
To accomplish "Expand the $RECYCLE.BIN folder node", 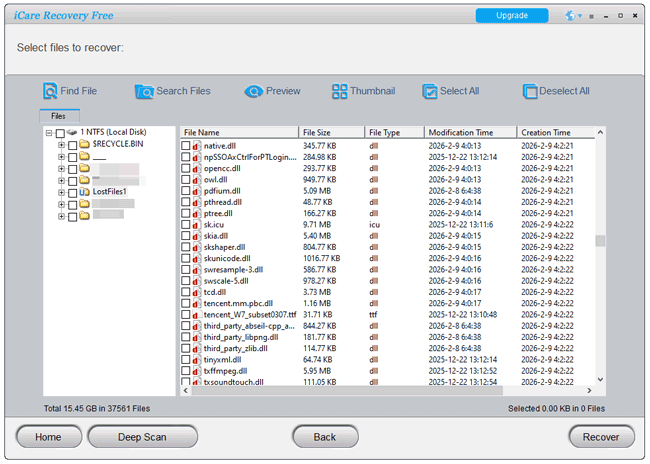I will (x=61, y=145).
